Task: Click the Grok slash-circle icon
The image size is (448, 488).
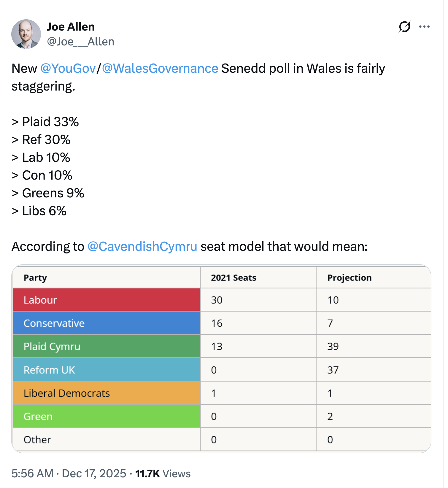Action: click(x=404, y=27)
